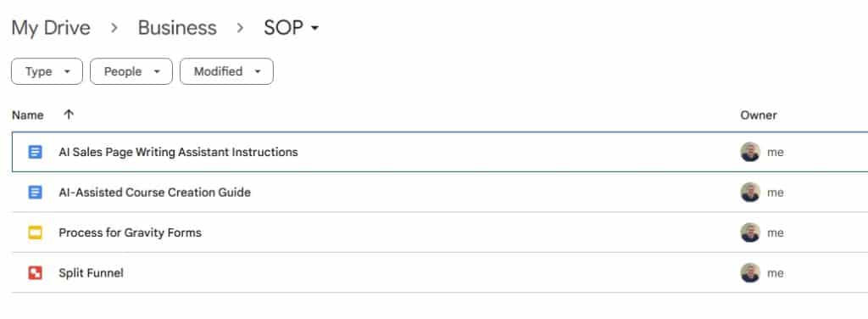Click owner avatar on the AI Sales Page row
Screen dimensions: 868x319
(x=750, y=152)
